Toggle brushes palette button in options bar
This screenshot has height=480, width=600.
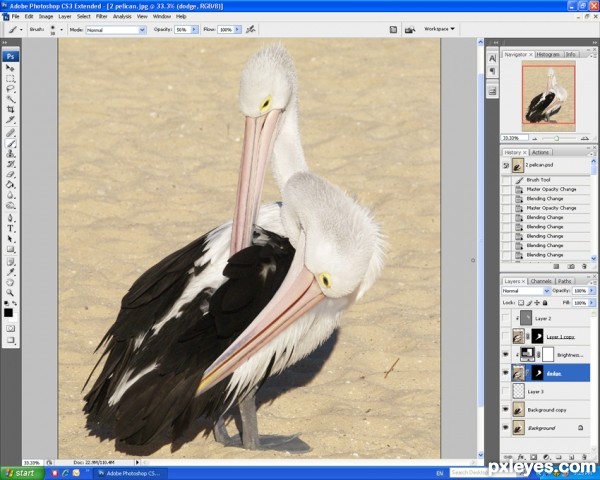point(393,29)
